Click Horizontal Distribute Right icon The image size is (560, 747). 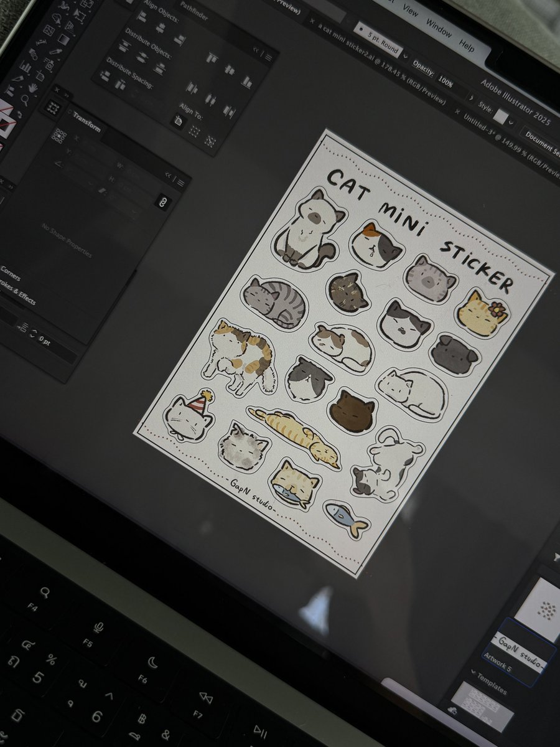click(229, 111)
